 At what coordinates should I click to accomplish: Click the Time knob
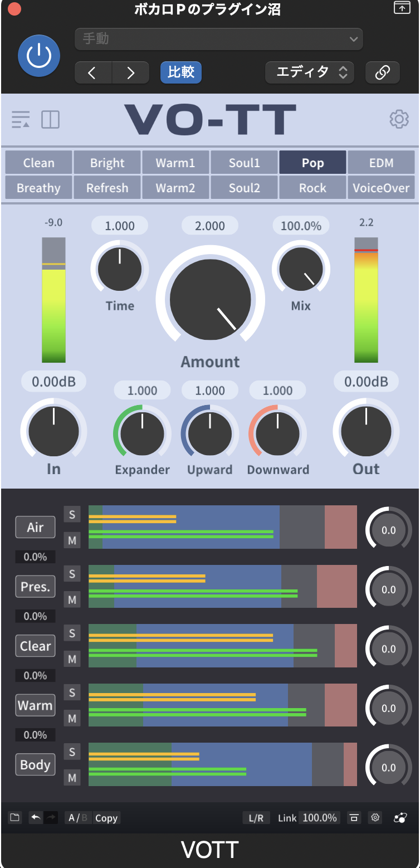coord(120,269)
